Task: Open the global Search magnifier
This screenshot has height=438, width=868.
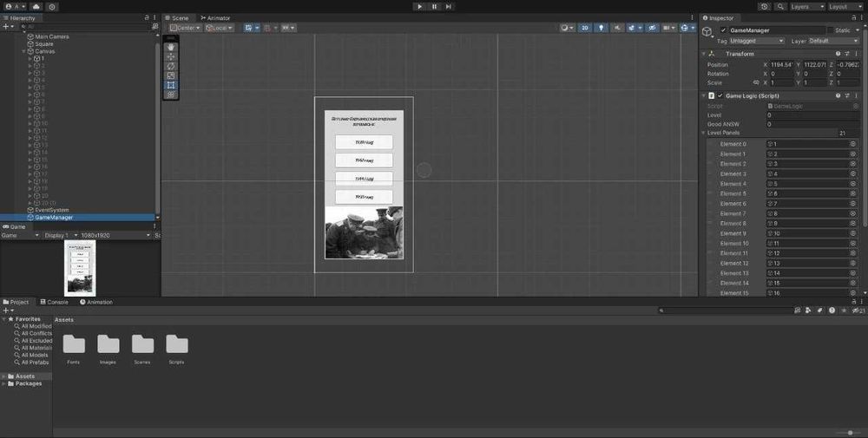Action: [780, 7]
